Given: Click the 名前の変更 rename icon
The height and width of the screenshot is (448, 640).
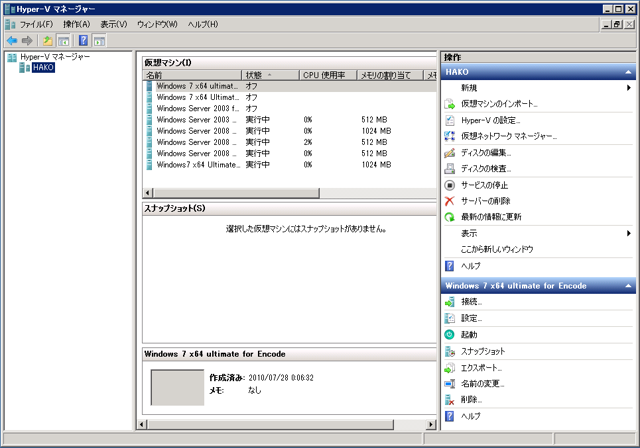Looking at the screenshot, I should tap(449, 384).
